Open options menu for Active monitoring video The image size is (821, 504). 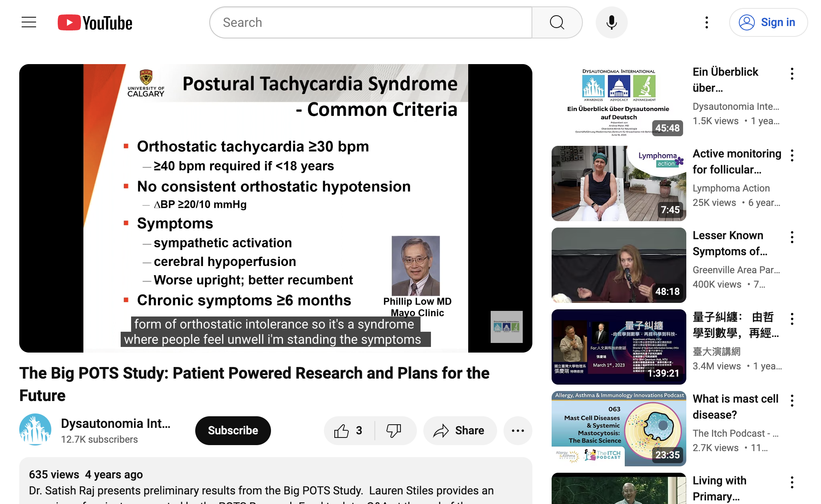(792, 155)
